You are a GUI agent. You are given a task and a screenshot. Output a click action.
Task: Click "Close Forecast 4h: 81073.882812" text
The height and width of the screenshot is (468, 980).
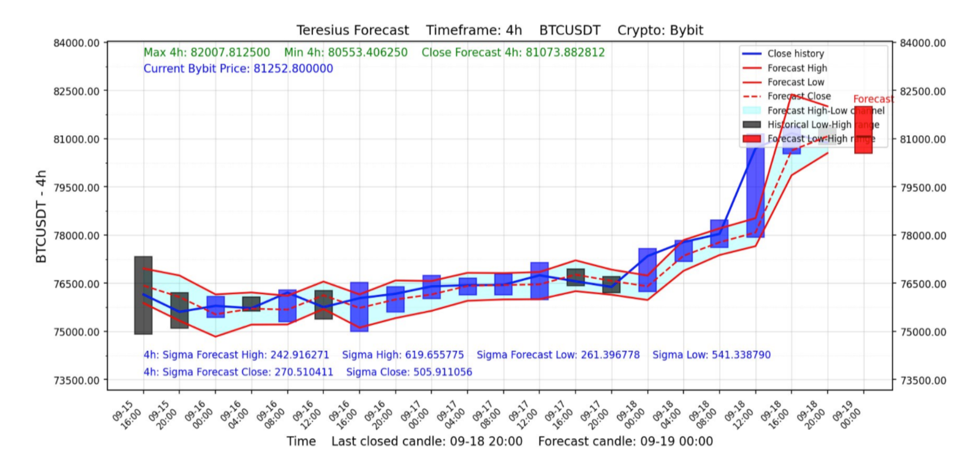(x=513, y=52)
